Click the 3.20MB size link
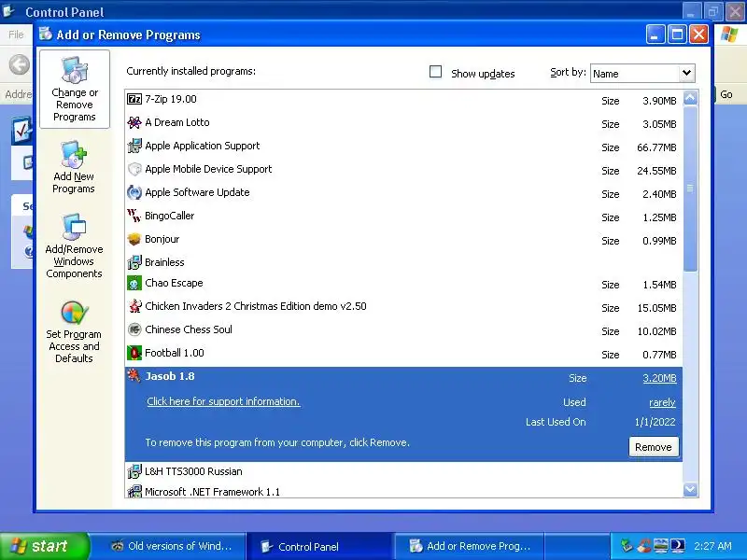Viewport: 747px width, 560px height. tap(659, 378)
